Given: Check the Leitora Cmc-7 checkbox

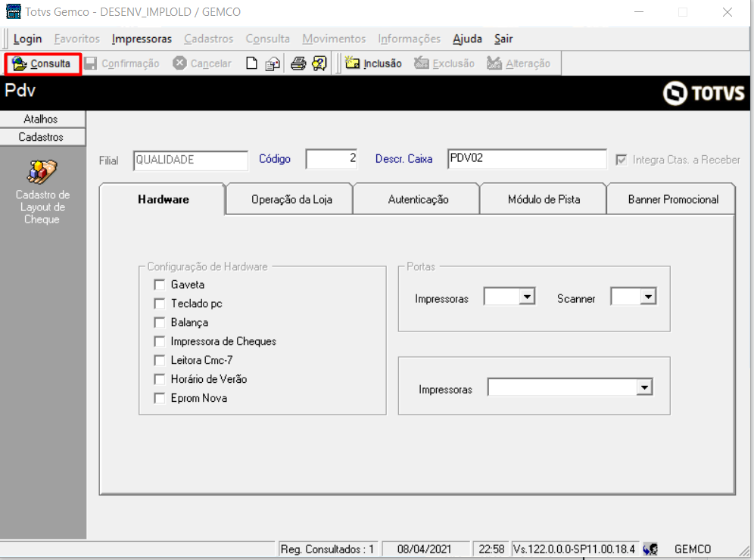Looking at the screenshot, I should point(159,360).
